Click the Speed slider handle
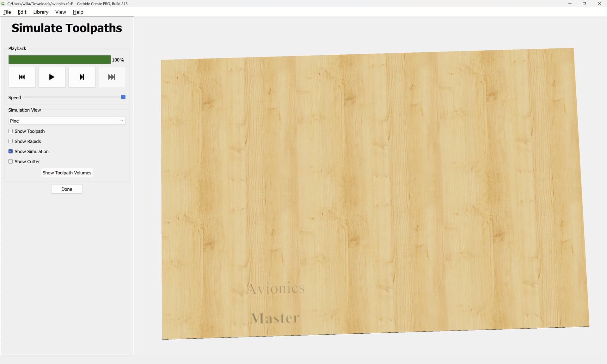Screen dimensions: 607x364 (x=123, y=97)
